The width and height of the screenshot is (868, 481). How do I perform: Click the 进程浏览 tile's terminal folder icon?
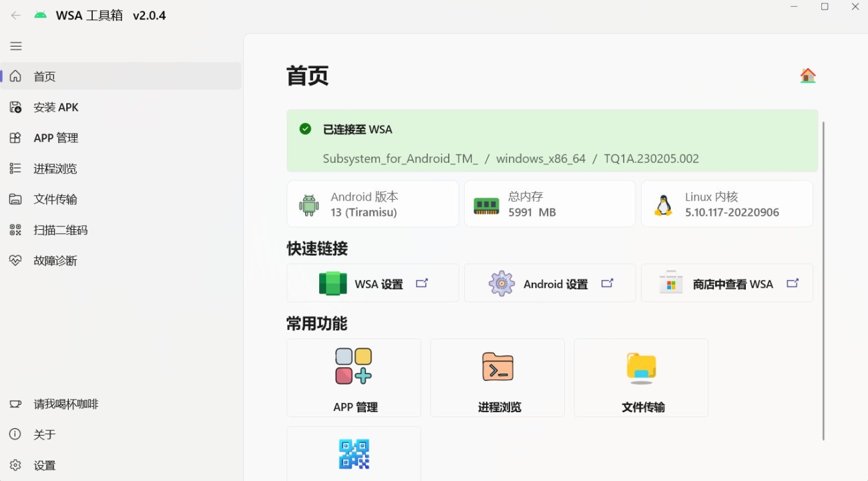click(497, 367)
